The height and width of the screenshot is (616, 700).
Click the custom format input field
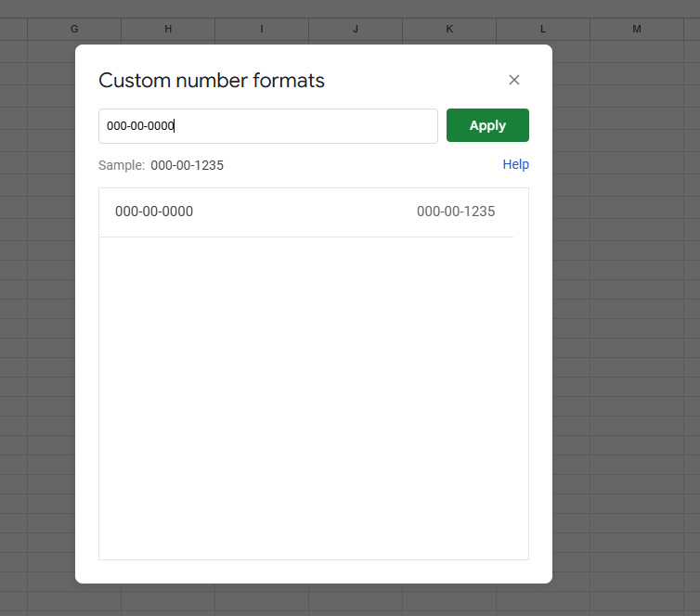pos(267,126)
